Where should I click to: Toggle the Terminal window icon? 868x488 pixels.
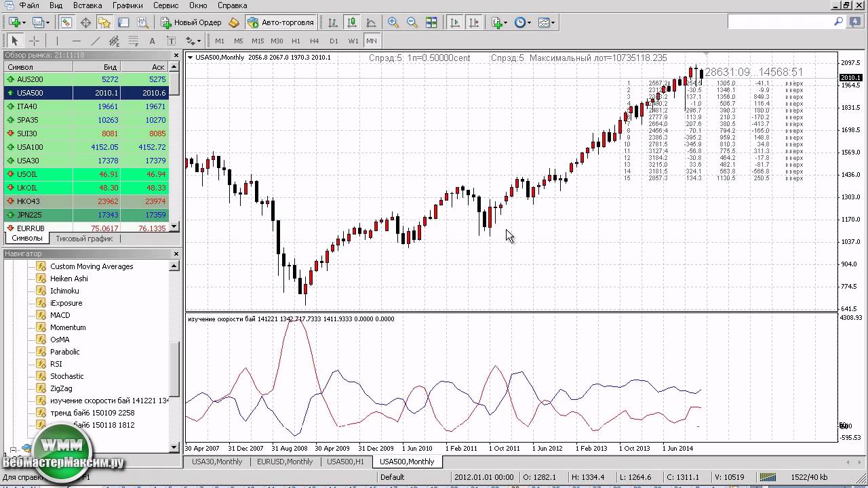(x=123, y=22)
